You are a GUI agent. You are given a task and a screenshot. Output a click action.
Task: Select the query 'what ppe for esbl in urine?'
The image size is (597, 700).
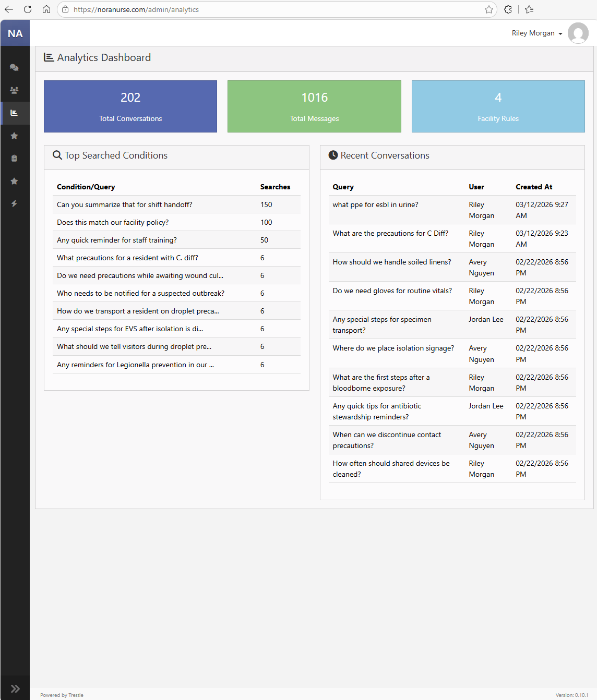(x=375, y=204)
